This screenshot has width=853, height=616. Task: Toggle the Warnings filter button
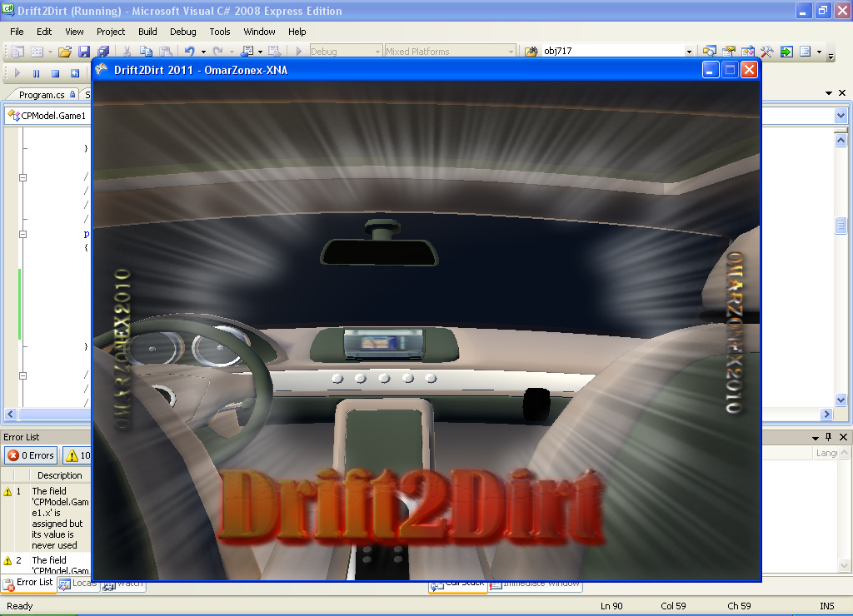point(77,455)
